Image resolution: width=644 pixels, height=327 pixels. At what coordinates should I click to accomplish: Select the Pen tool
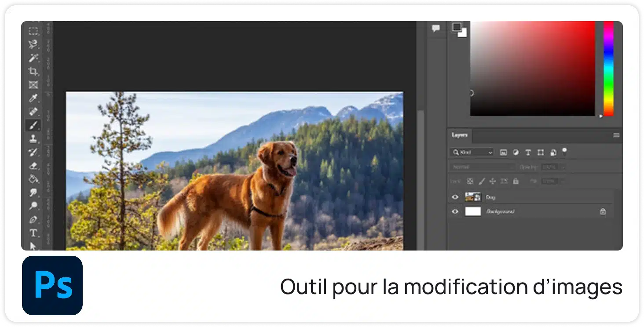point(33,219)
